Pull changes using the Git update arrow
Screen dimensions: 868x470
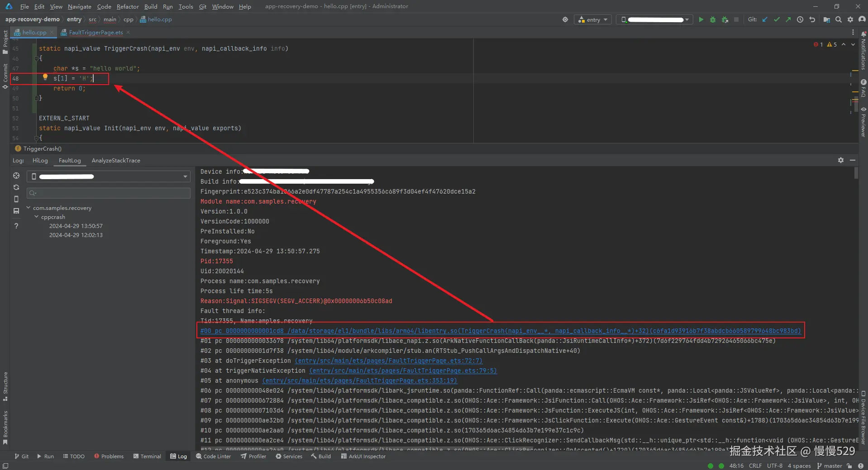tap(765, 19)
